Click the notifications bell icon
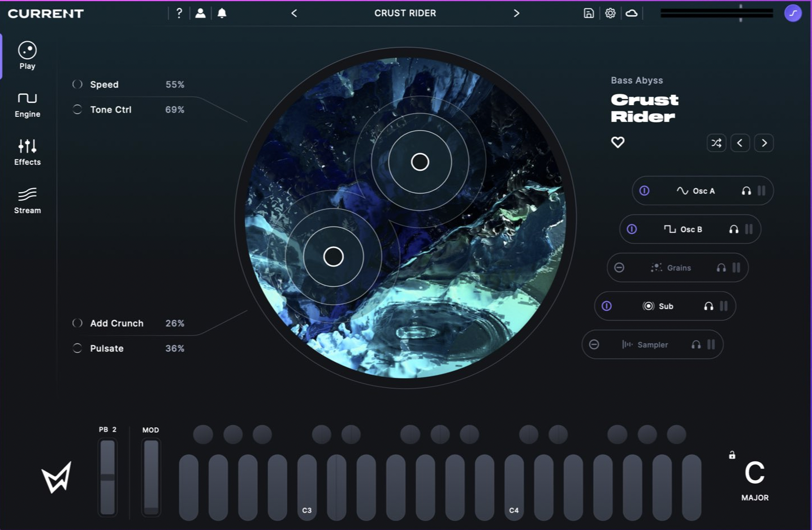Image resolution: width=812 pixels, height=530 pixels. click(x=222, y=13)
